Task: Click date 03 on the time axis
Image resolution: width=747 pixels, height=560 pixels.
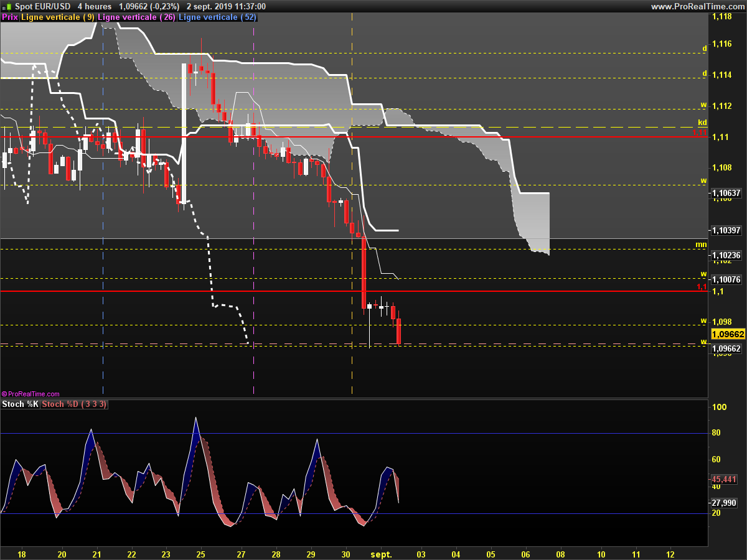Action: point(421,554)
